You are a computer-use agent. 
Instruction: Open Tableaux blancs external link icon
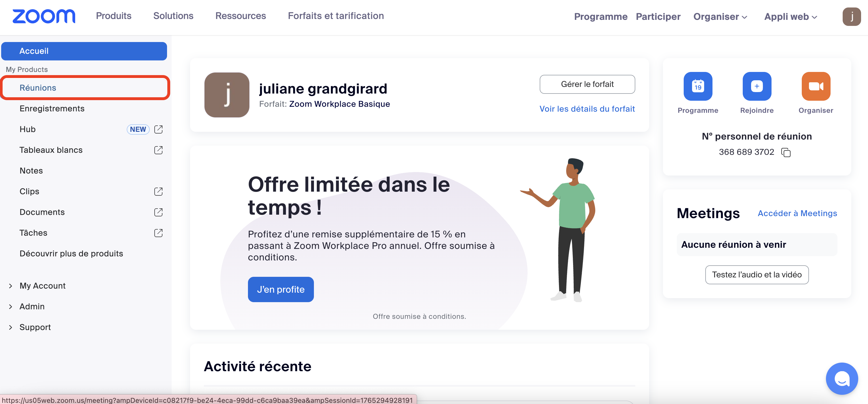pos(158,150)
